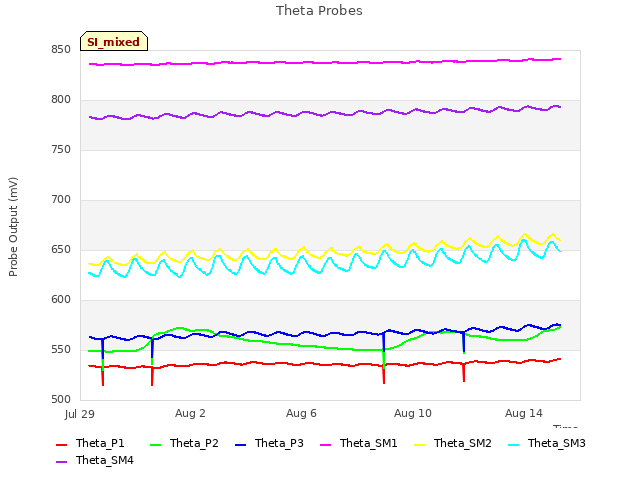The height and width of the screenshot is (480, 640).
Task: Click the Aug 14 x-axis tick label
Action: point(524,413)
